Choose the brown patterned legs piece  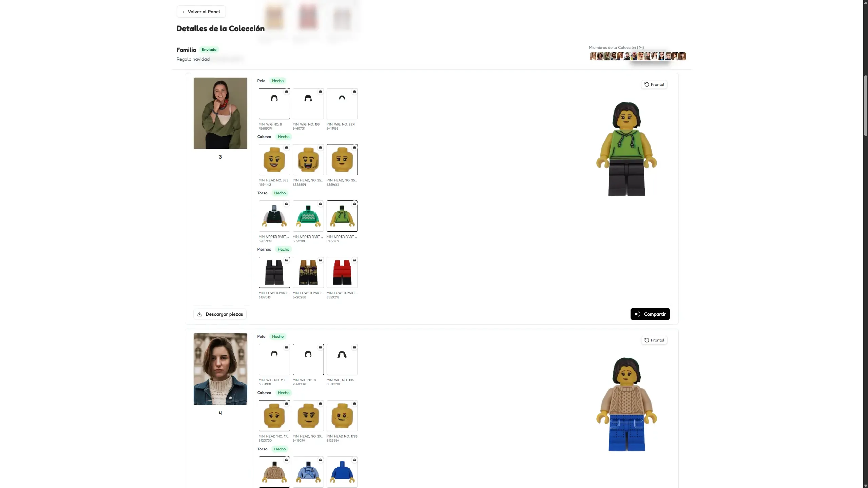[x=308, y=273]
